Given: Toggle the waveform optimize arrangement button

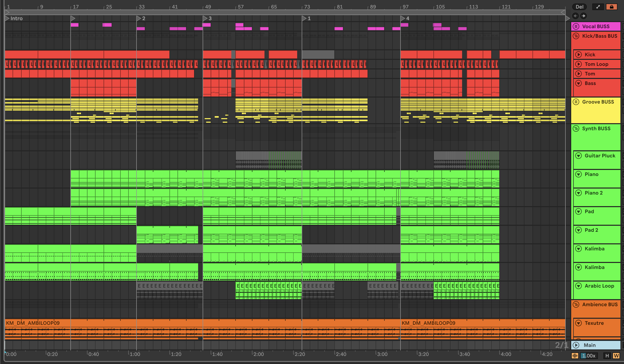Looking at the screenshot, I should coord(575,355).
